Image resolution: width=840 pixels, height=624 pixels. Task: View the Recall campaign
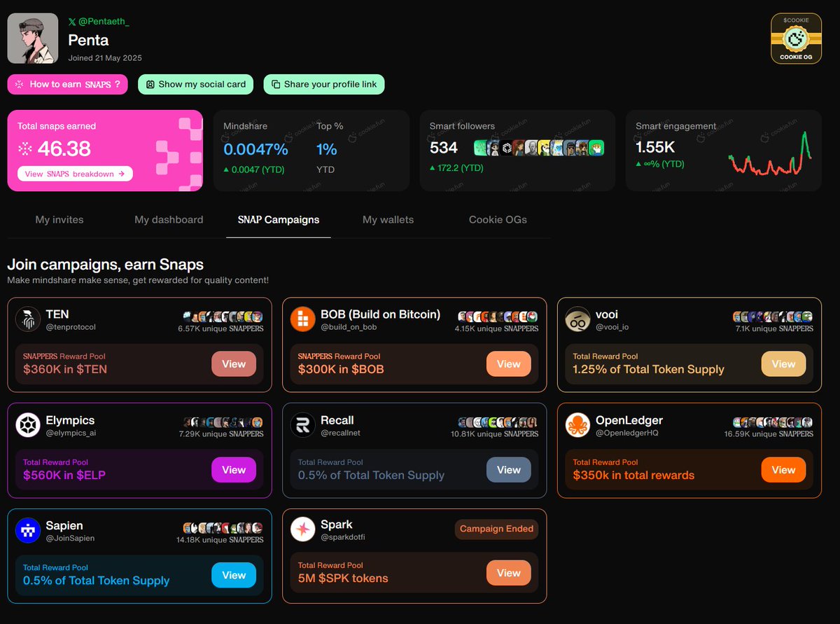pos(509,470)
